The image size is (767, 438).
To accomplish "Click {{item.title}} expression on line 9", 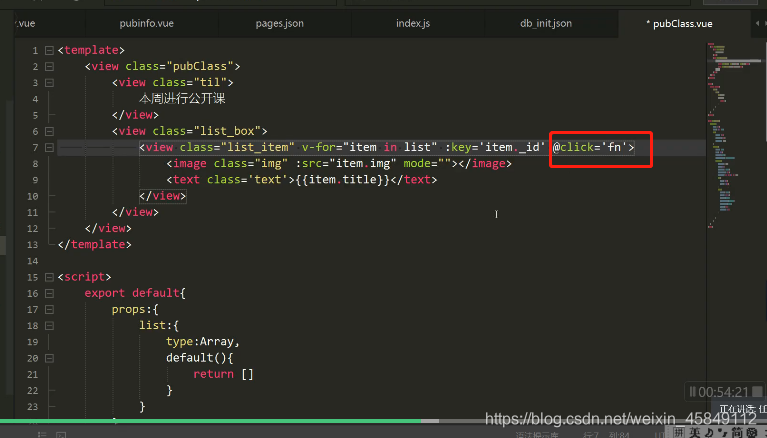I will pyautogui.click(x=342, y=180).
